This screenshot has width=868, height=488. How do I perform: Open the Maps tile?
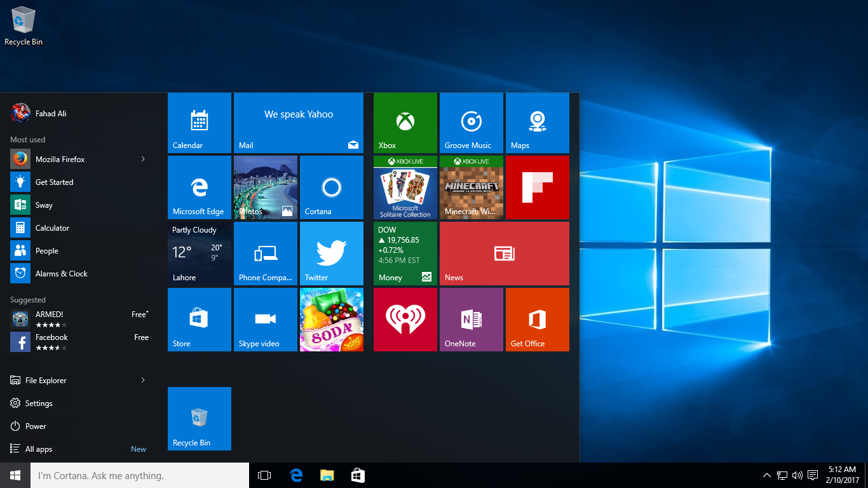538,123
